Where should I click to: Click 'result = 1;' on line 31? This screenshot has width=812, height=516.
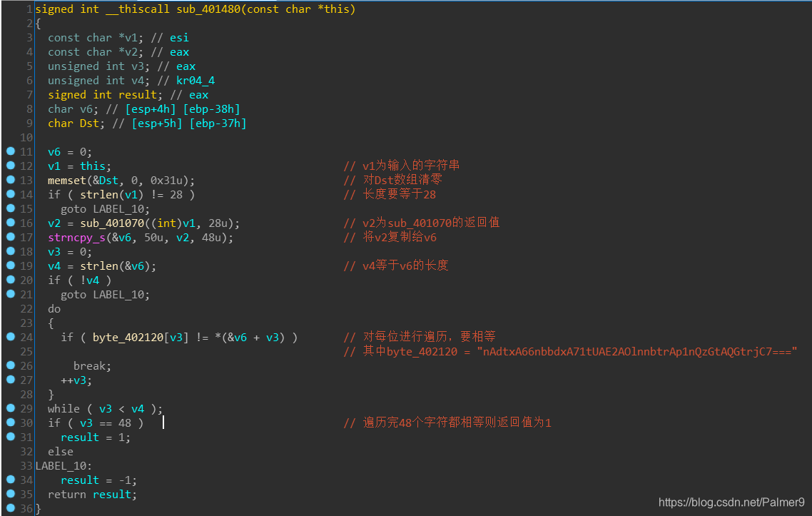96,437
